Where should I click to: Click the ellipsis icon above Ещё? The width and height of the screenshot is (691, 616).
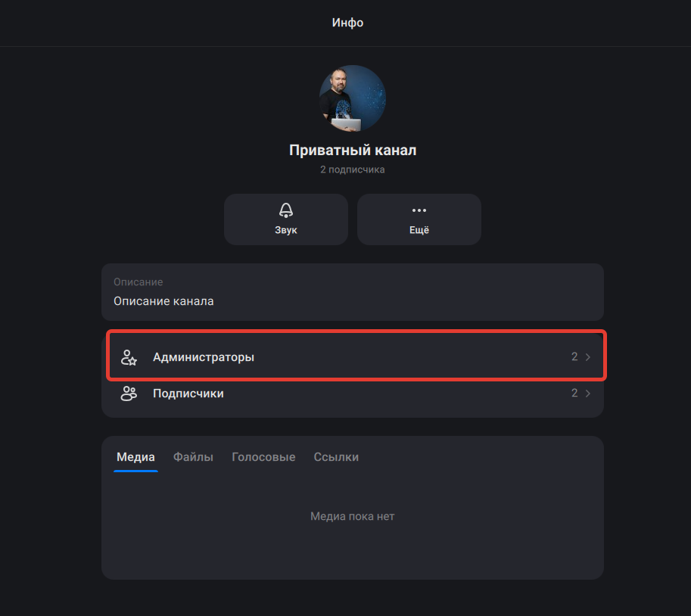(419, 210)
